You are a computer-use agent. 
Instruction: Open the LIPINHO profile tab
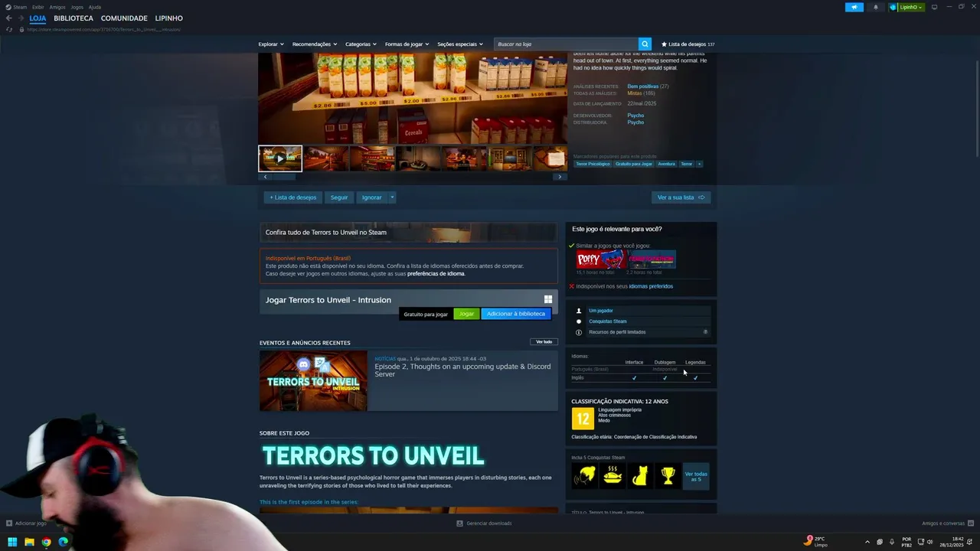coord(169,18)
